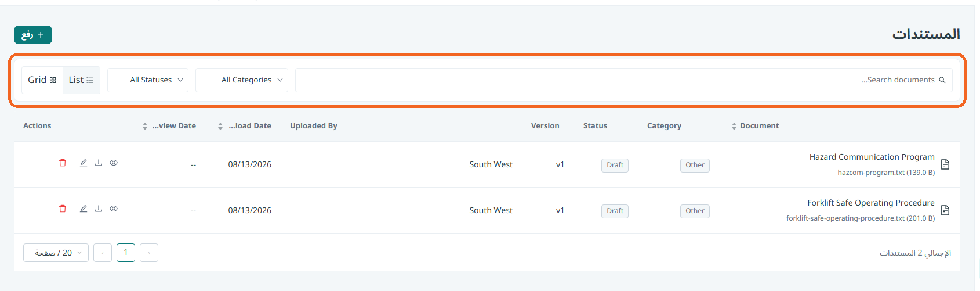View the Forklift procedure via eye icon
The height and width of the screenshot is (291, 980).
(x=114, y=209)
